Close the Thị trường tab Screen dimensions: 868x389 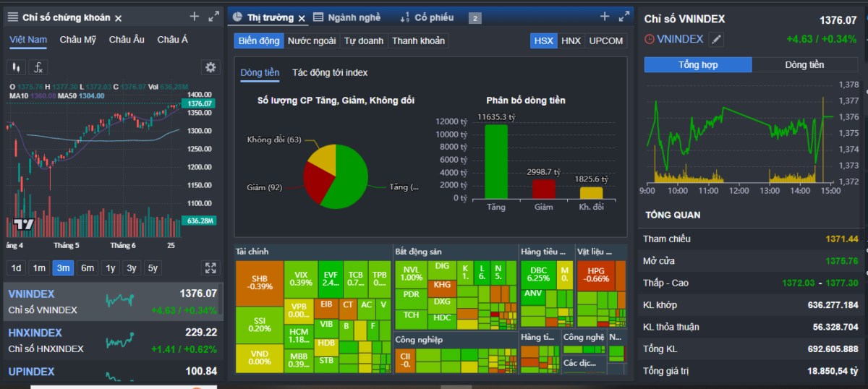coord(300,17)
